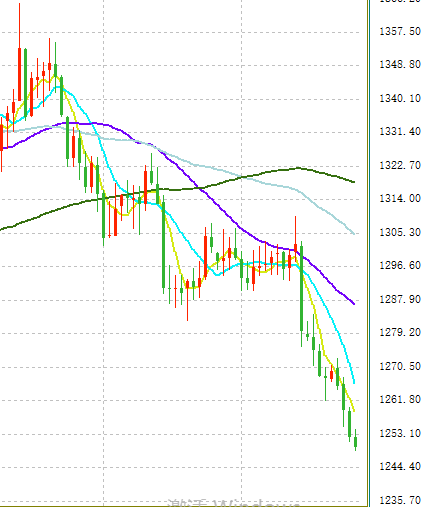Click the yellow moving average line end
421x507 pixels.
[x=354, y=410]
